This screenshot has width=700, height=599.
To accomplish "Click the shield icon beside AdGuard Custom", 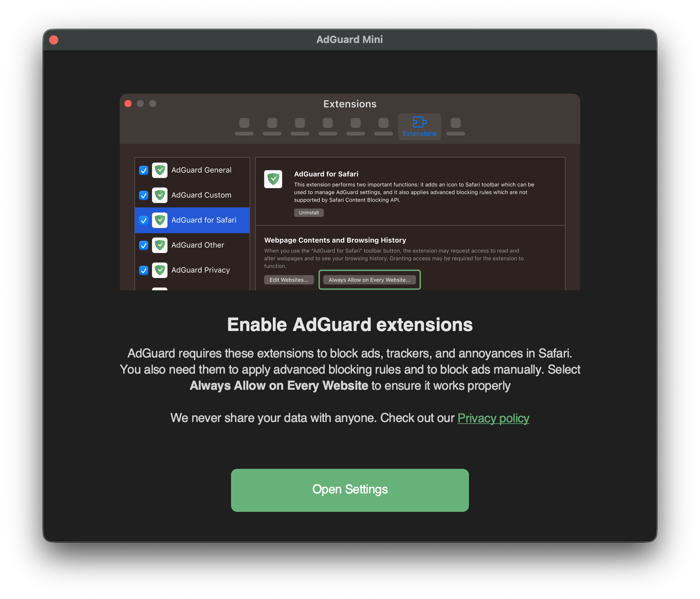I will click(160, 195).
